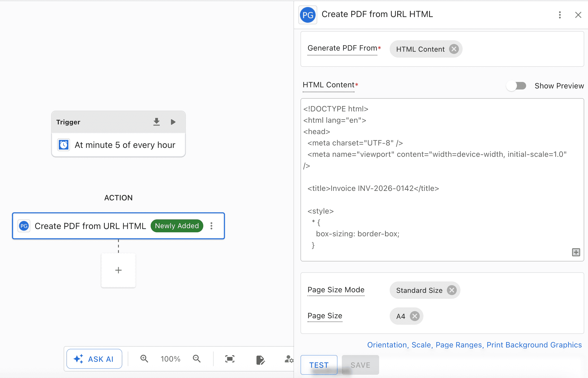The image size is (588, 378).
Task: Remove HTML Content selection chip
Action: [x=454, y=49]
